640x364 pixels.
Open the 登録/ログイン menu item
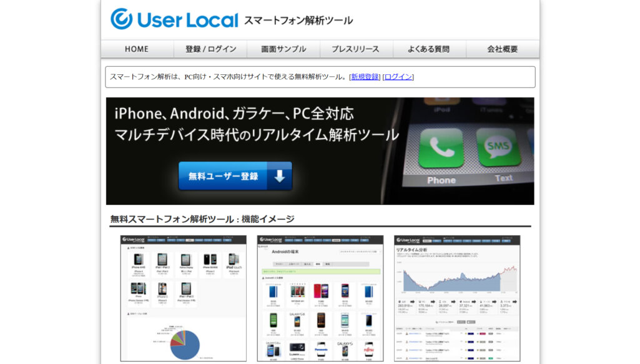click(211, 48)
